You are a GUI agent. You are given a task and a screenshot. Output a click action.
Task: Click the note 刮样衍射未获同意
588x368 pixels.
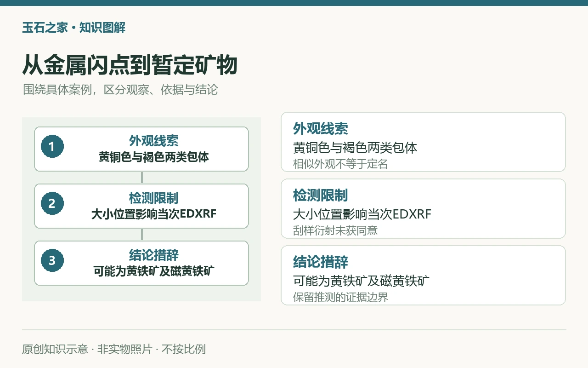tap(335, 230)
